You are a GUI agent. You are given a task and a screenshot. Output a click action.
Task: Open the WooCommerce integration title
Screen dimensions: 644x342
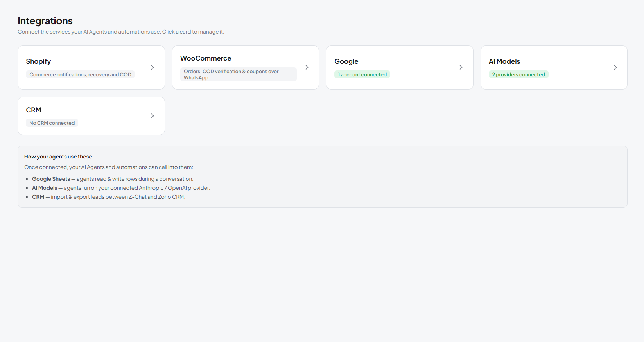point(206,58)
